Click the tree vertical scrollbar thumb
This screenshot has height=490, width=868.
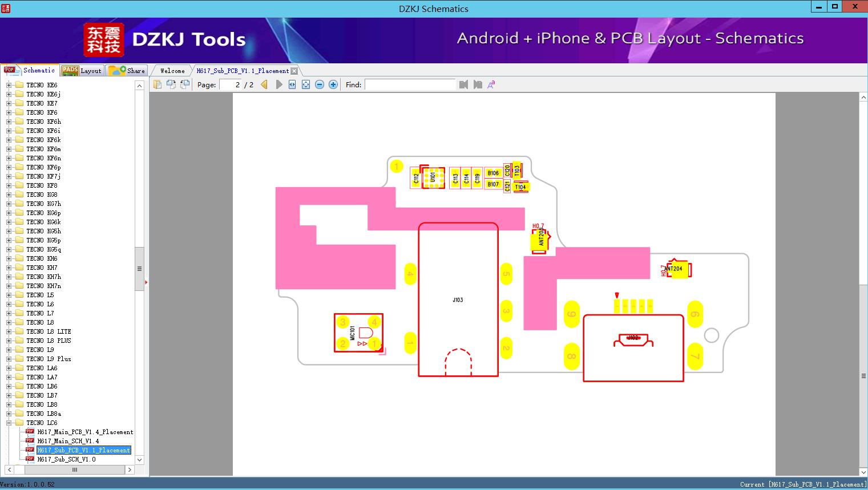139,269
